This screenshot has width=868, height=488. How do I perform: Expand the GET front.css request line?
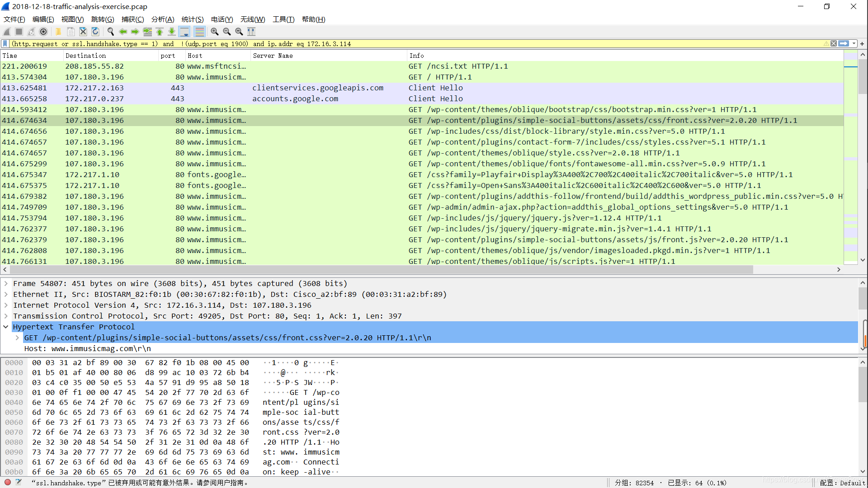[x=17, y=338]
